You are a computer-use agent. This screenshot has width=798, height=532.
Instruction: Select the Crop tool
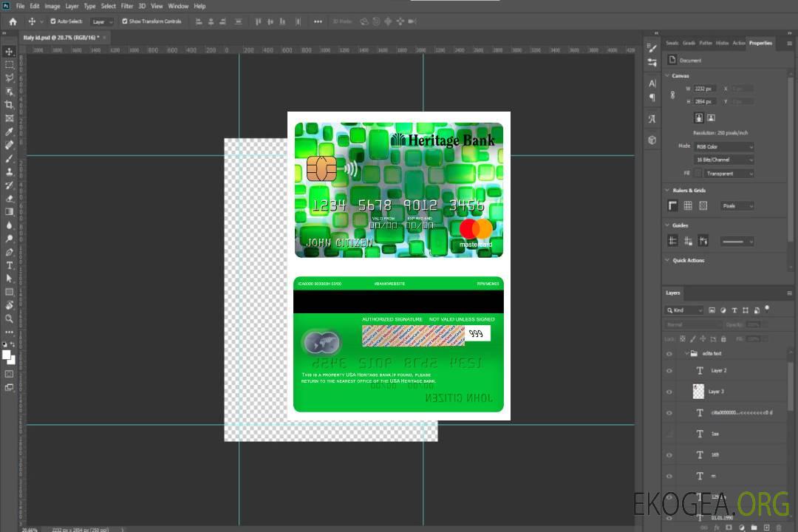pos(10,105)
